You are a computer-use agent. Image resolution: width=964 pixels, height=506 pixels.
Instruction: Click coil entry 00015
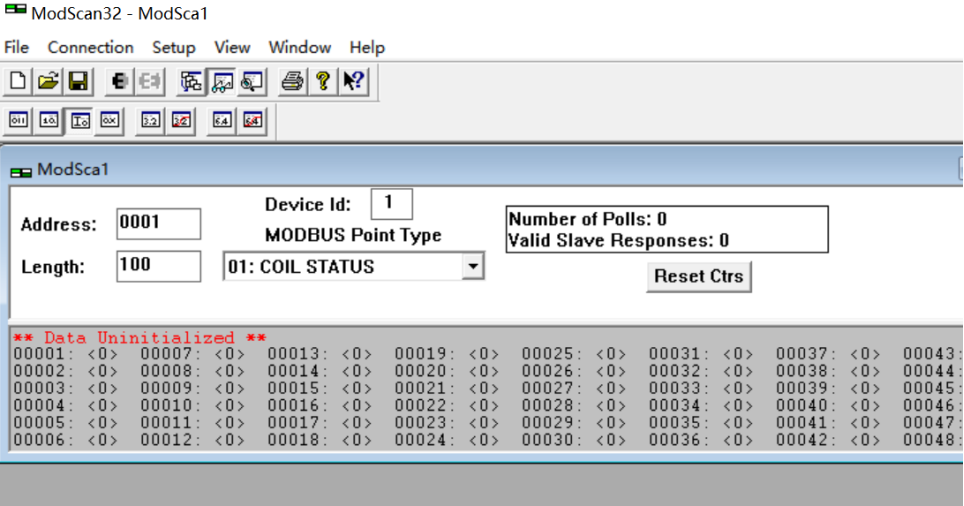click(x=320, y=389)
